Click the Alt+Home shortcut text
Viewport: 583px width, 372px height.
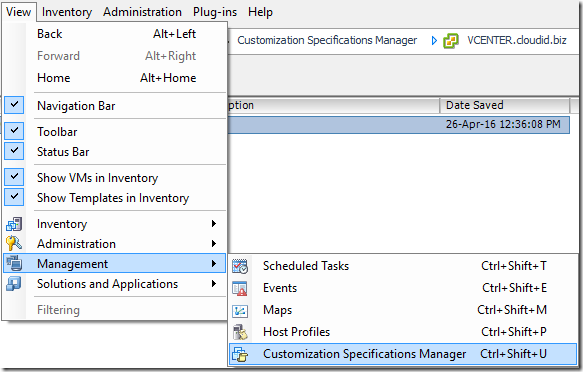[168, 78]
